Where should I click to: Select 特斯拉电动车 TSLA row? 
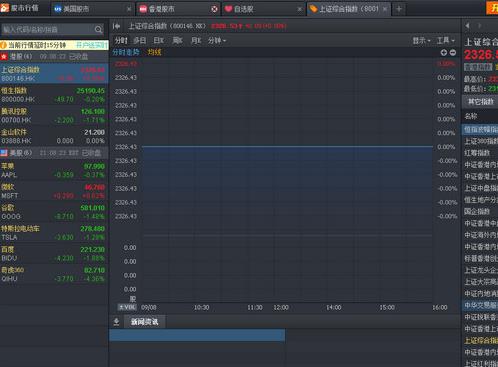54,233
